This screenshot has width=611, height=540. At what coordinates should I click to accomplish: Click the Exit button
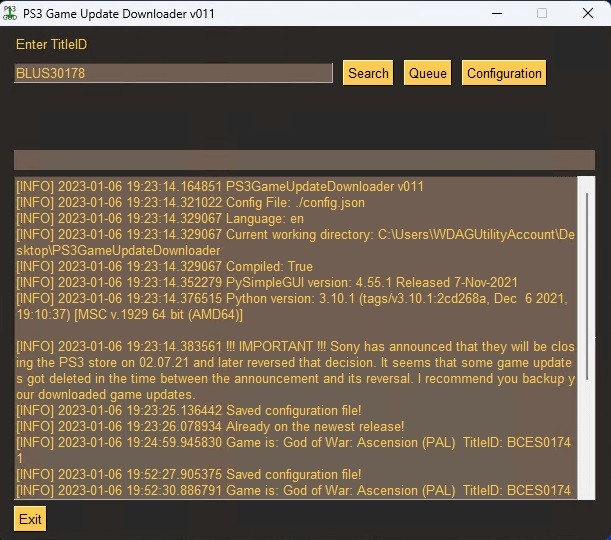pyautogui.click(x=30, y=519)
